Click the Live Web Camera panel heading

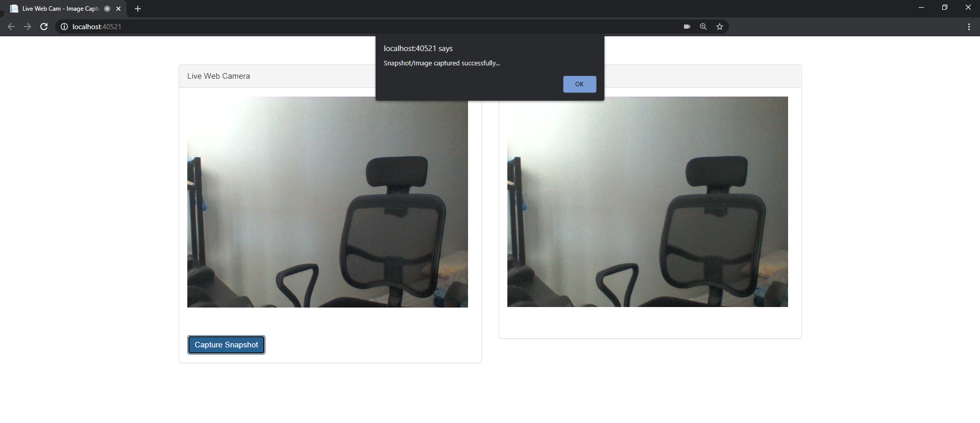click(x=218, y=76)
